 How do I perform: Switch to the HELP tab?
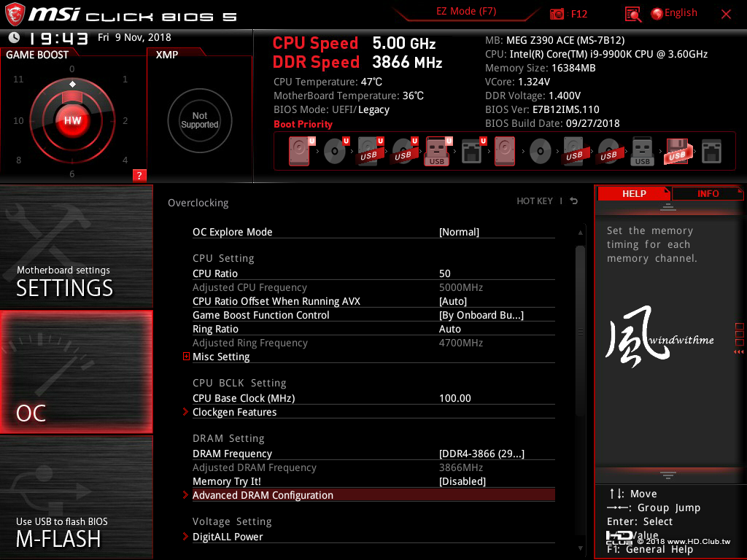point(634,193)
